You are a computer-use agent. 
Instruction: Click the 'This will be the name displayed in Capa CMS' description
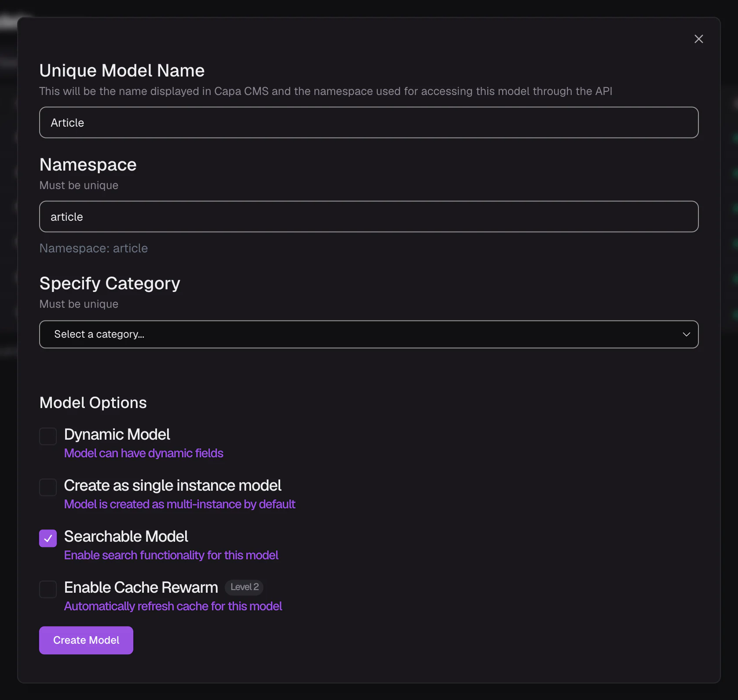point(325,91)
